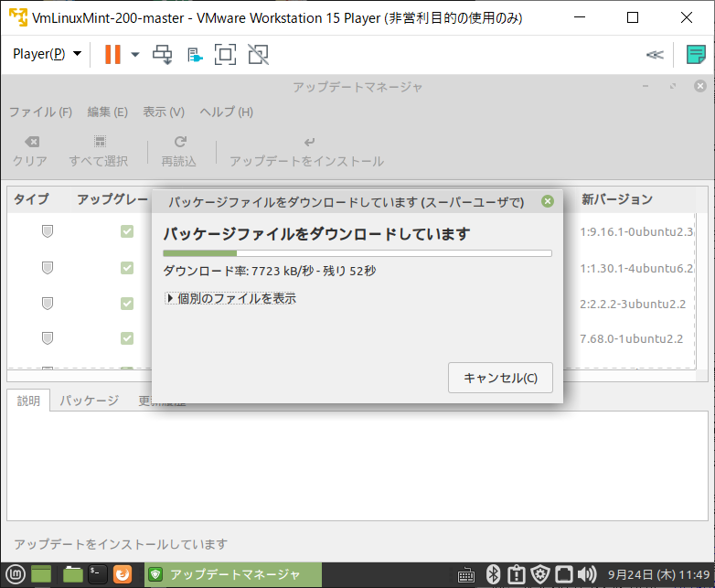This screenshot has width=715, height=588.
Task: Uncheck the 1:9.16.1-0ubuntu2.3 update row
Action: 127,231
